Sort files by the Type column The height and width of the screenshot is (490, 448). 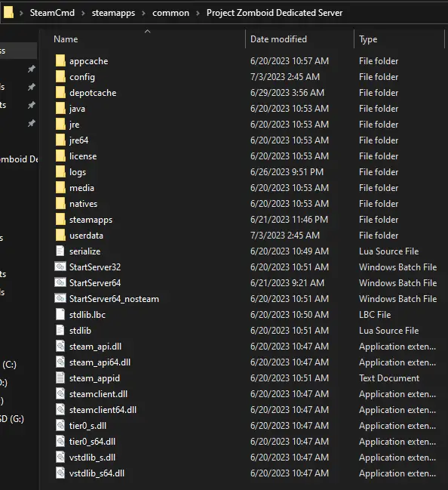point(368,39)
